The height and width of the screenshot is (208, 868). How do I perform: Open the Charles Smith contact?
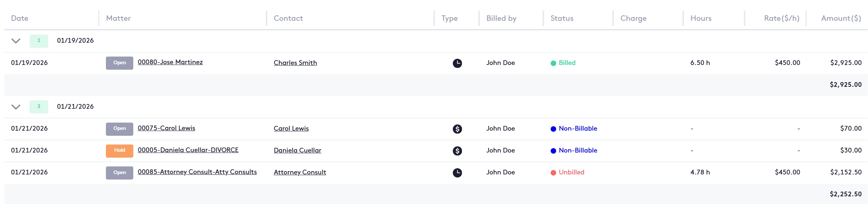click(x=295, y=63)
